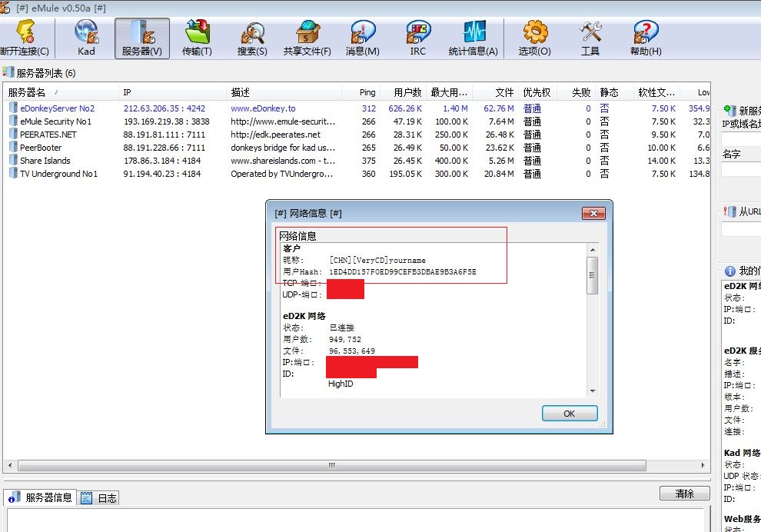The width and height of the screenshot is (761, 532).
Task: Sort by Static (静态) column header
Action: 614,92
